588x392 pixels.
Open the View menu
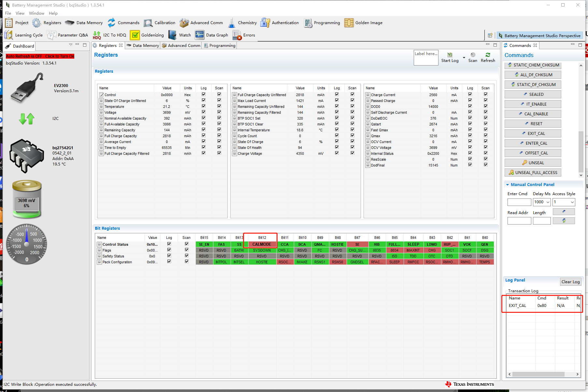20,13
